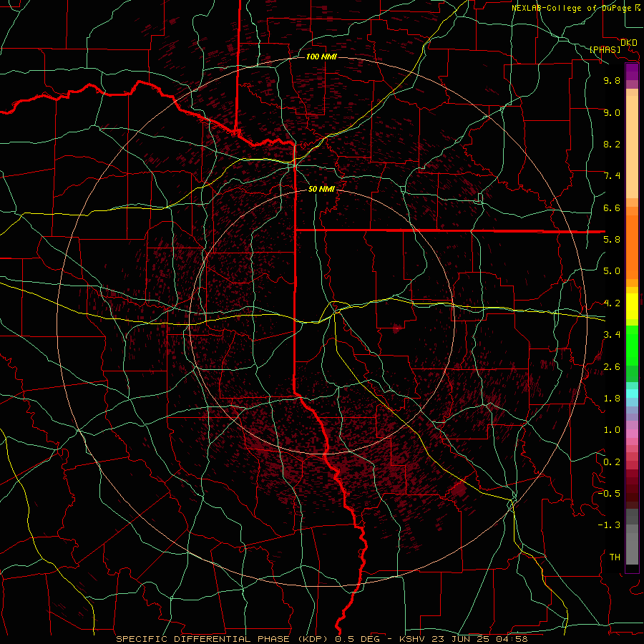Click the Specific Differential Phase caption text
This screenshot has height=644, width=644.
click(322, 639)
